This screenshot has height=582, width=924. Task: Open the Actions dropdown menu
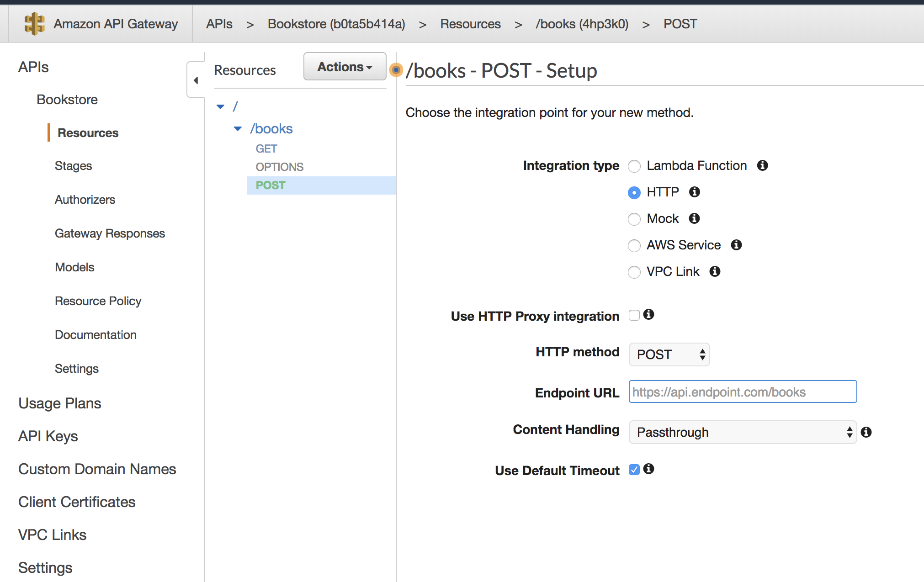(345, 67)
